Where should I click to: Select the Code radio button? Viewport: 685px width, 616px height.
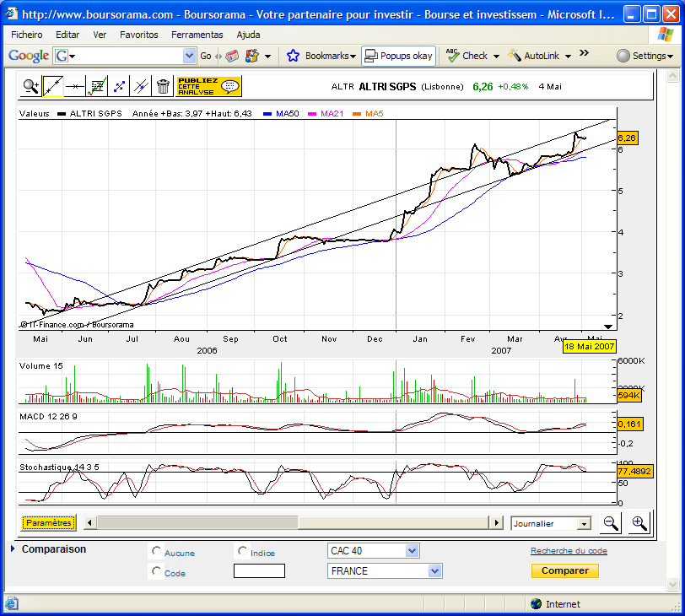tap(156, 571)
